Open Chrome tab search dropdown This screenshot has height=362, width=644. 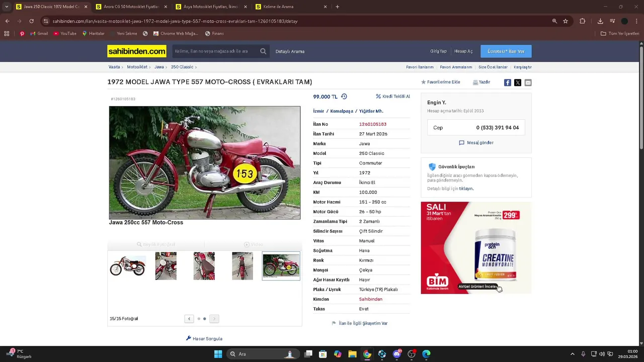7,7
